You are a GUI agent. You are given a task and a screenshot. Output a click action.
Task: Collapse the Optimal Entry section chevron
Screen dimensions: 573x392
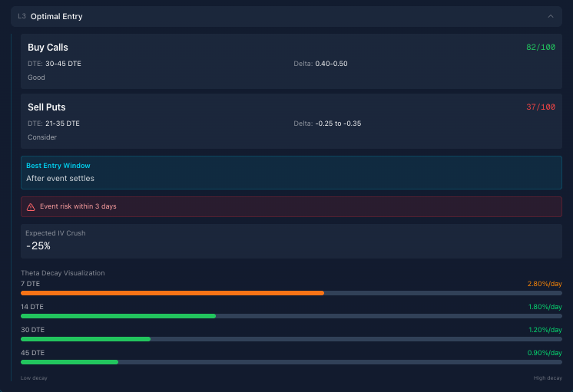(550, 16)
